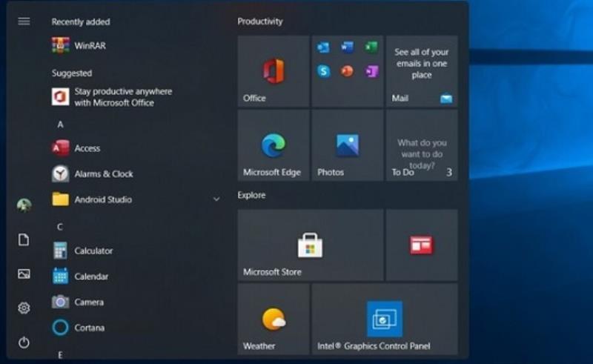This screenshot has height=364, width=593.
Task: Open Outlook in the Office apps tile
Action: [x=323, y=47]
